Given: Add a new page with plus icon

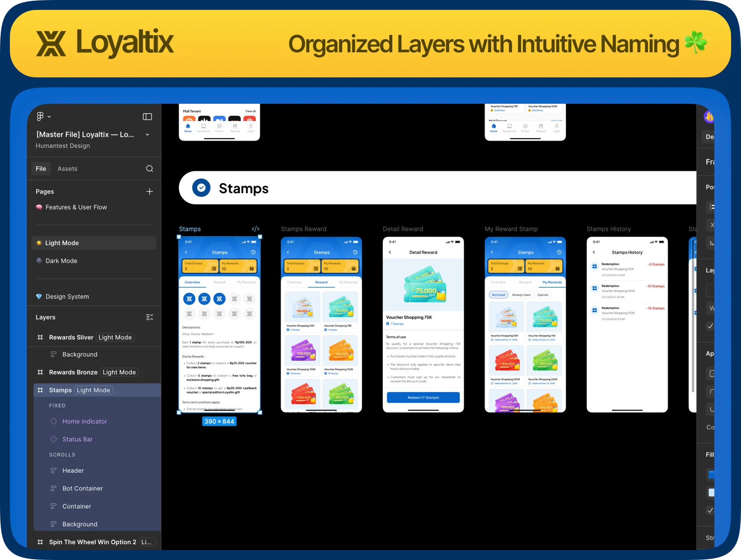Looking at the screenshot, I should pyautogui.click(x=149, y=191).
